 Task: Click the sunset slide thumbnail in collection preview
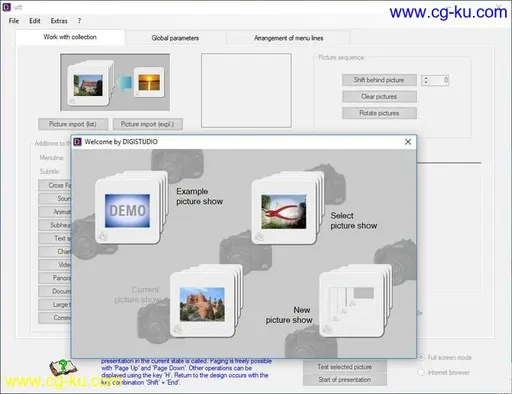click(149, 82)
